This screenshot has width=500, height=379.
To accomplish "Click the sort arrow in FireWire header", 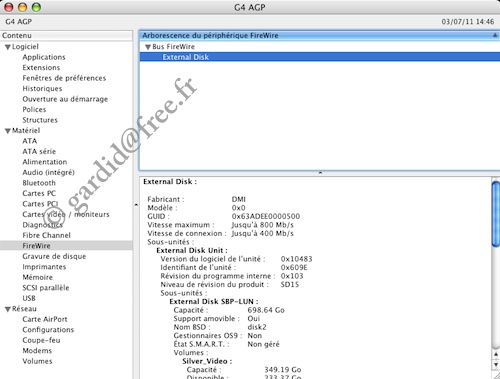I will 495,35.
